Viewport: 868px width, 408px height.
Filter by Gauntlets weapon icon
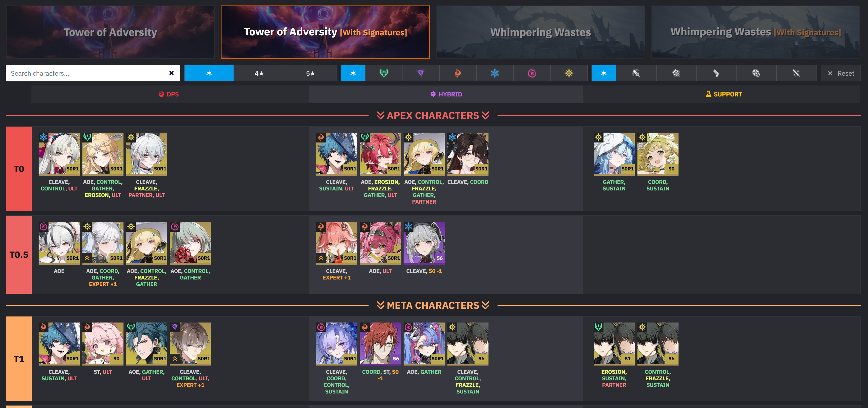(676, 73)
